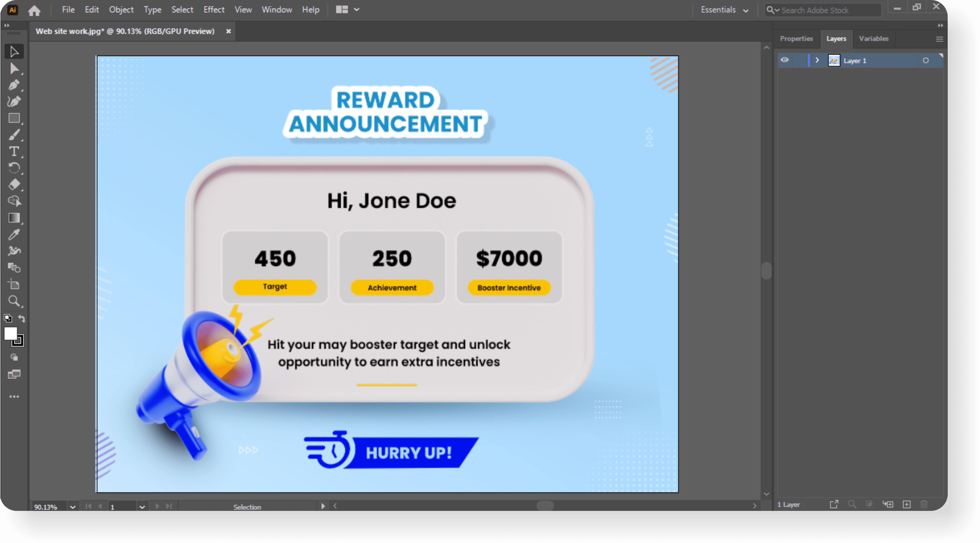Click the white Fill color box
Screen dimensions: 980x543
pyautogui.click(x=10, y=333)
